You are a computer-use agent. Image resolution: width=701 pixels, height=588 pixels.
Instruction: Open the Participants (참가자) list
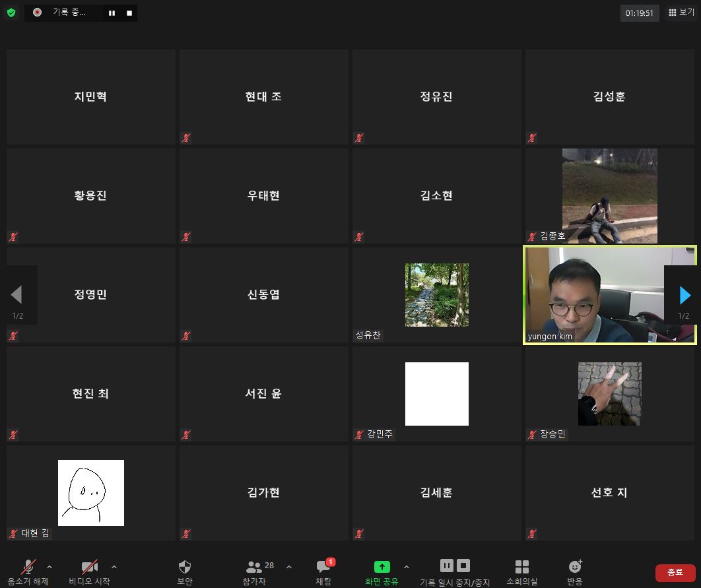pyautogui.click(x=254, y=572)
